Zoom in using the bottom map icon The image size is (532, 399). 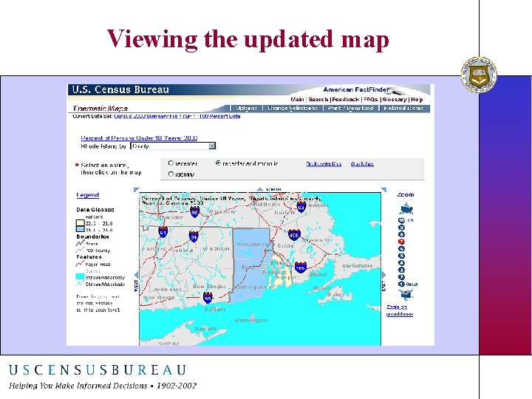tap(406, 295)
